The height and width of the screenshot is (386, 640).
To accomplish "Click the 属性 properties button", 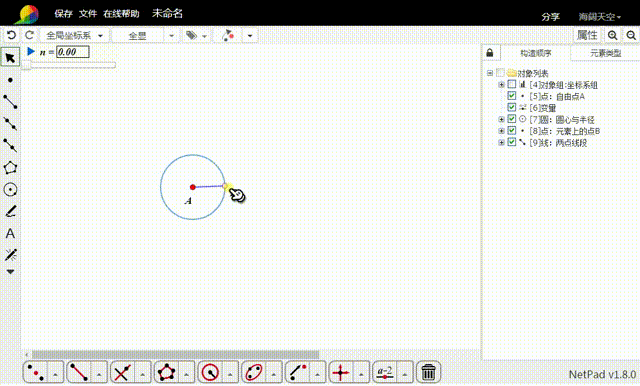I will point(587,35).
